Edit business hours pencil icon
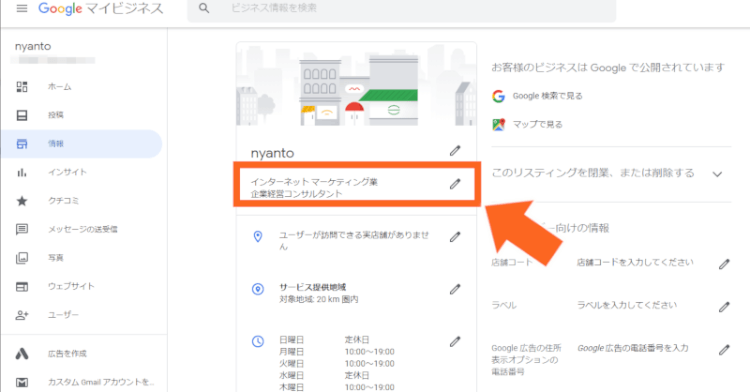750x392 pixels. pyautogui.click(x=455, y=342)
